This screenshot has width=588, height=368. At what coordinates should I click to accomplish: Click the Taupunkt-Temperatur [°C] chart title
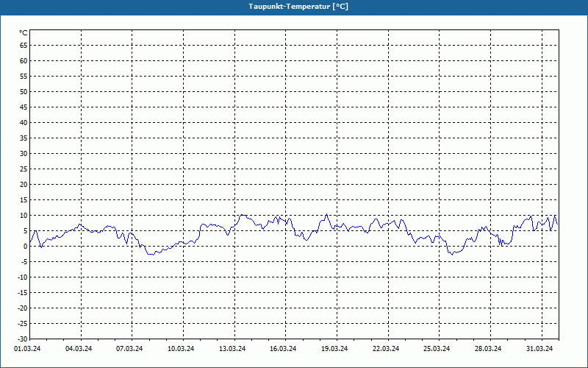(298, 7)
